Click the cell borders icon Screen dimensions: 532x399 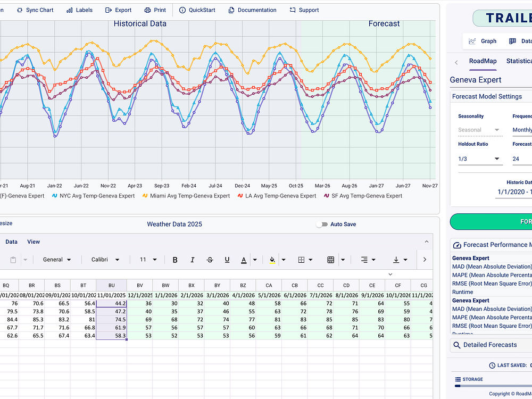tap(301, 260)
